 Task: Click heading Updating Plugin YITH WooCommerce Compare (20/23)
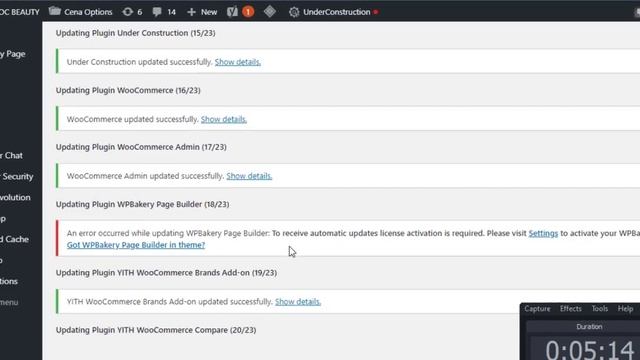tap(156, 330)
